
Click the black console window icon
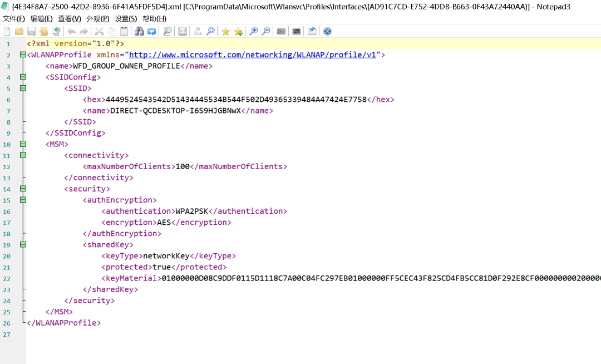click(297, 31)
